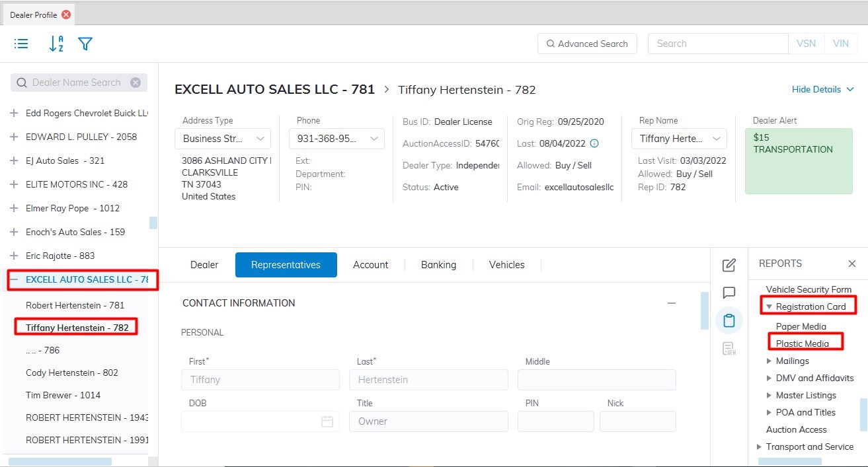Open the Address Type dropdown
Viewport: 868px width, 467px height.
(223, 139)
